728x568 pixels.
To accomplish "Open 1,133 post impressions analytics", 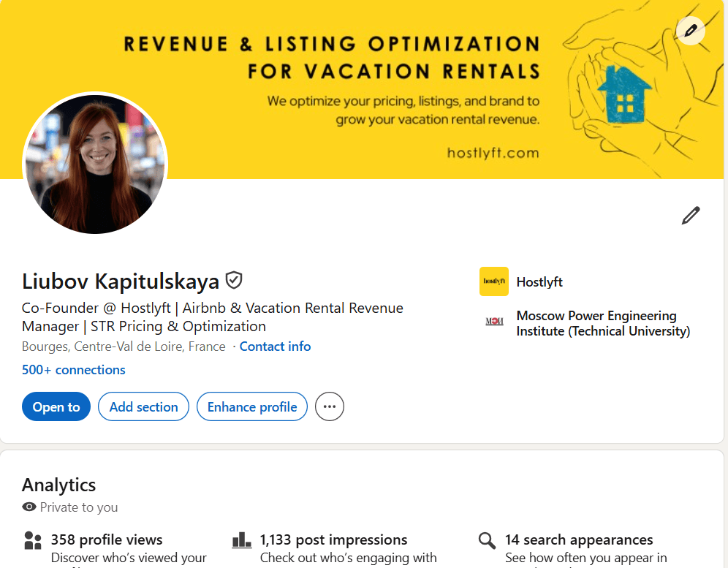I will pyautogui.click(x=333, y=539).
